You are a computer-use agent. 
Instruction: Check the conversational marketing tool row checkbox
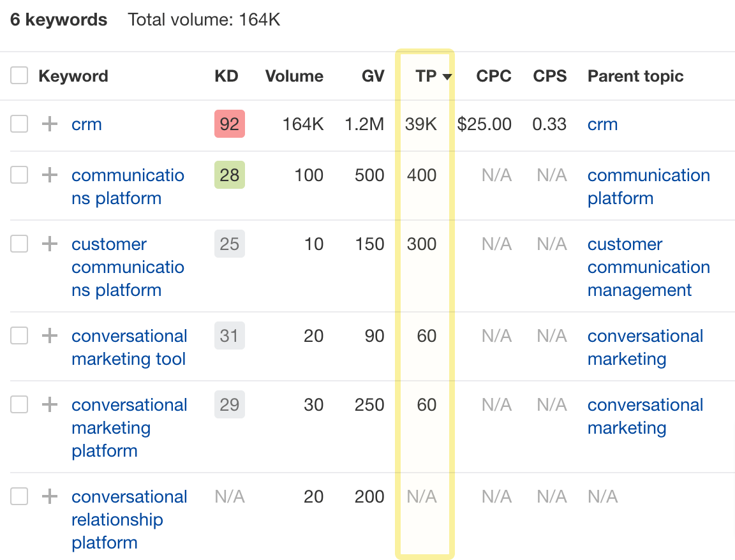19,335
